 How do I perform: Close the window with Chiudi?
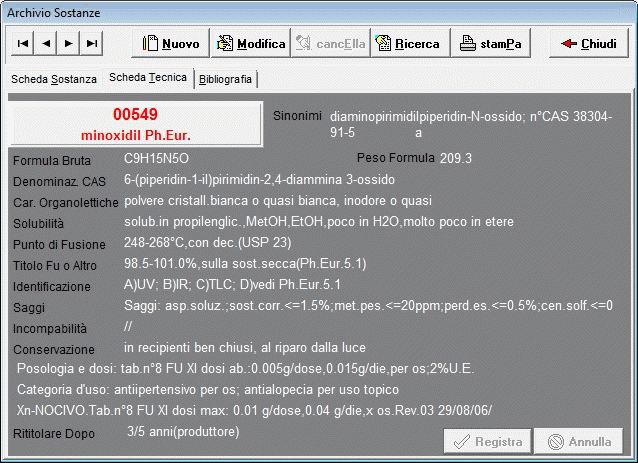pyautogui.click(x=589, y=43)
